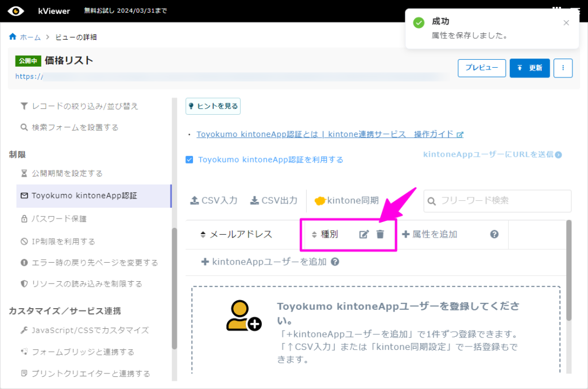Viewport: 588px width, 389px height.
Task: Click the search magnifier icon in フリーワード検索
Action: tap(432, 201)
